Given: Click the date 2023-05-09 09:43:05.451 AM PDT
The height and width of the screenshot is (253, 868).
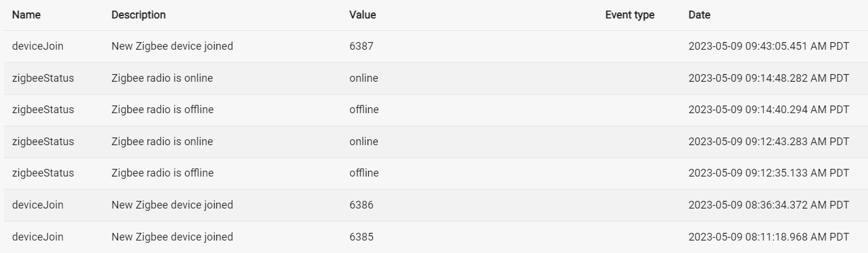Looking at the screenshot, I should point(768,46).
